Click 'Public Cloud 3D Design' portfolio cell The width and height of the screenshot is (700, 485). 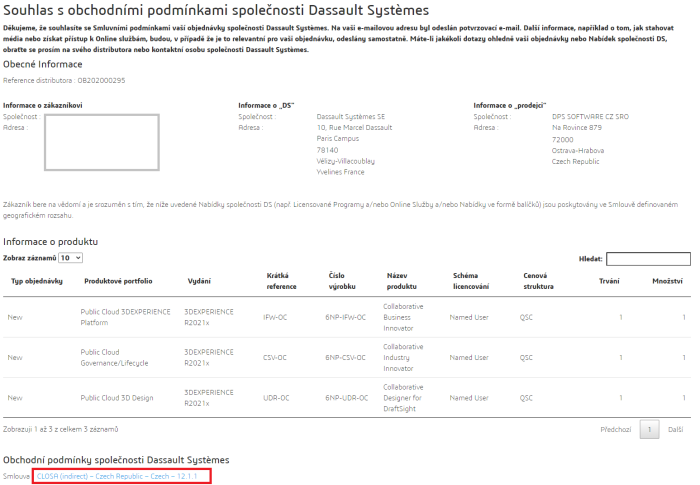[x=117, y=397]
